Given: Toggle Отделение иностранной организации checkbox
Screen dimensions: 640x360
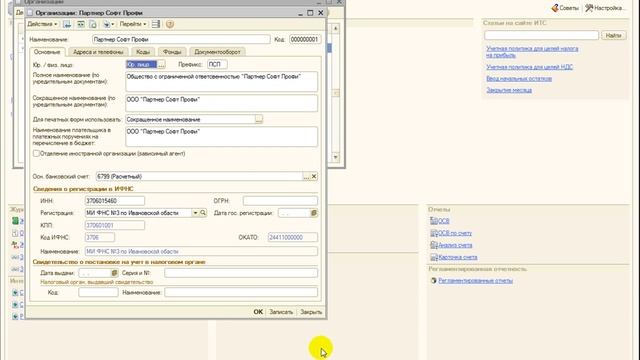Looking at the screenshot, I should (36, 153).
